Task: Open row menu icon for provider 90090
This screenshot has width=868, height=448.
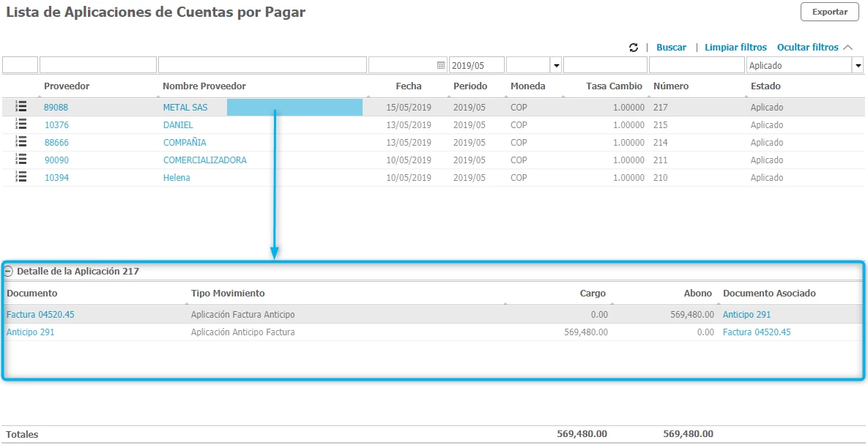Action: click(x=21, y=160)
